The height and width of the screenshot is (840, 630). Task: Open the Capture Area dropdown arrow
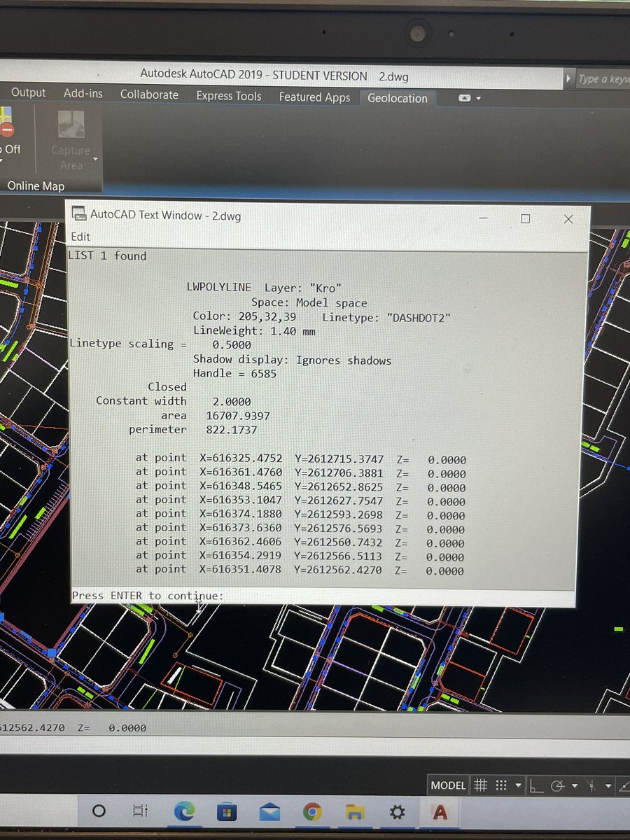pos(94,159)
